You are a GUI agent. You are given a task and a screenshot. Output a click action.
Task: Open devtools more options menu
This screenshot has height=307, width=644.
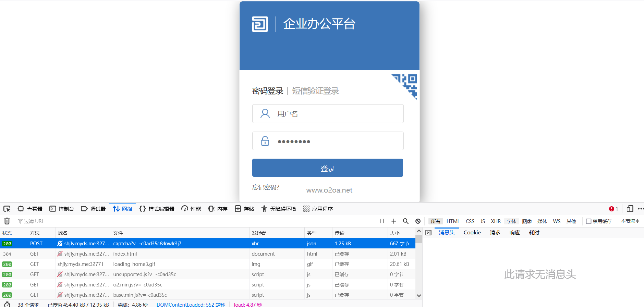[x=640, y=209]
